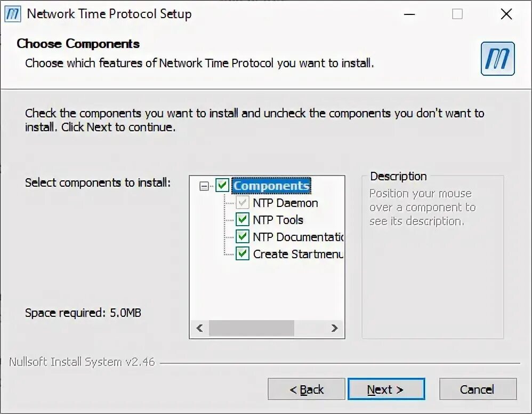
Task: Select the Components tree label
Action: click(271, 186)
